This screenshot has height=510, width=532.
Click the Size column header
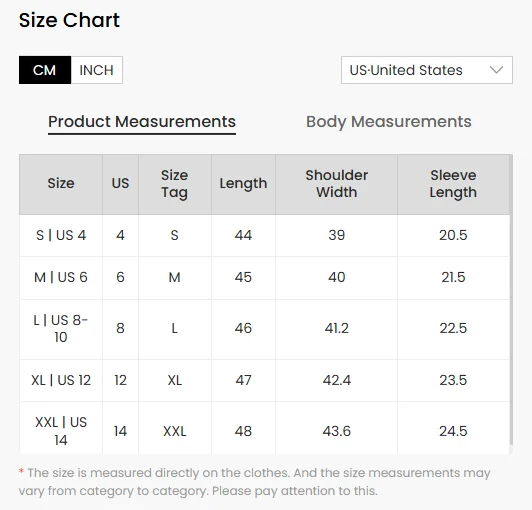[x=61, y=184]
